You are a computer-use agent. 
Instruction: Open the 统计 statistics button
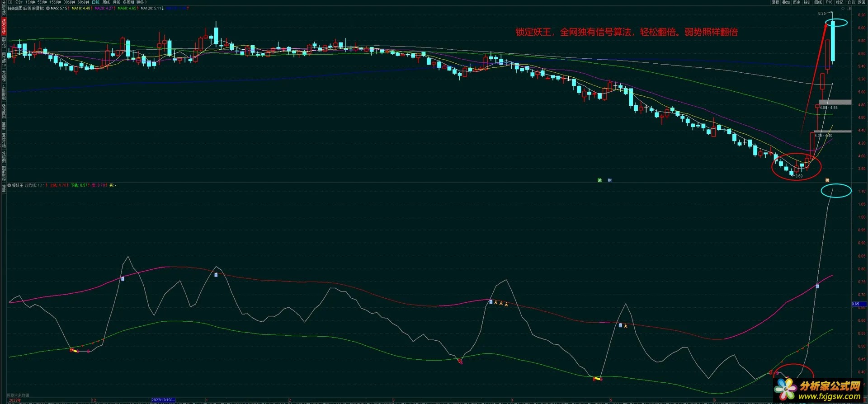click(x=807, y=2)
